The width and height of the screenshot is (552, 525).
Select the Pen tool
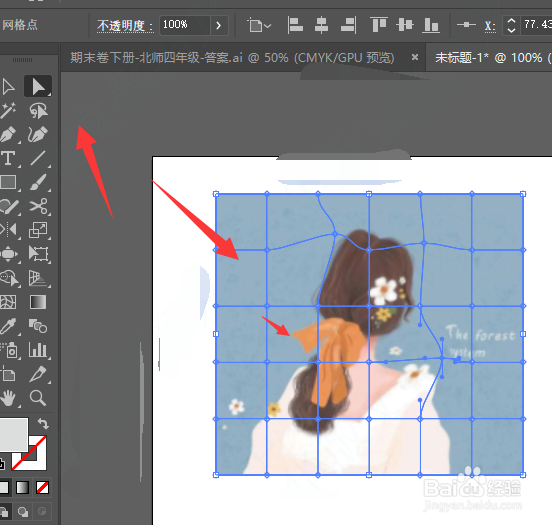8,135
